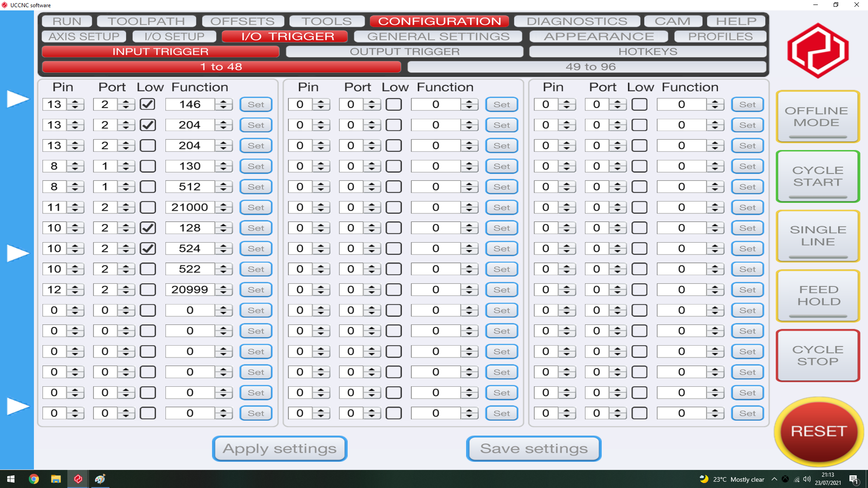Open the Windows Start menu

pyautogui.click(x=11, y=479)
